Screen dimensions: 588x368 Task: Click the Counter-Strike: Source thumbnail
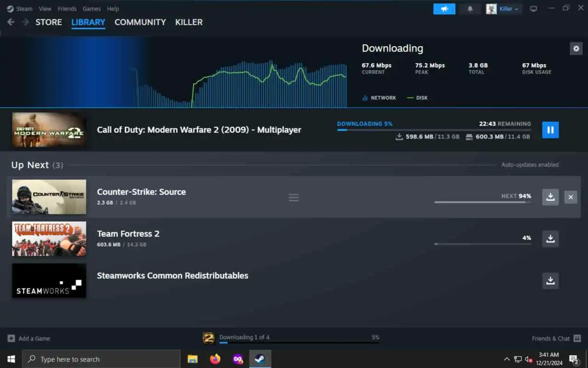point(49,197)
